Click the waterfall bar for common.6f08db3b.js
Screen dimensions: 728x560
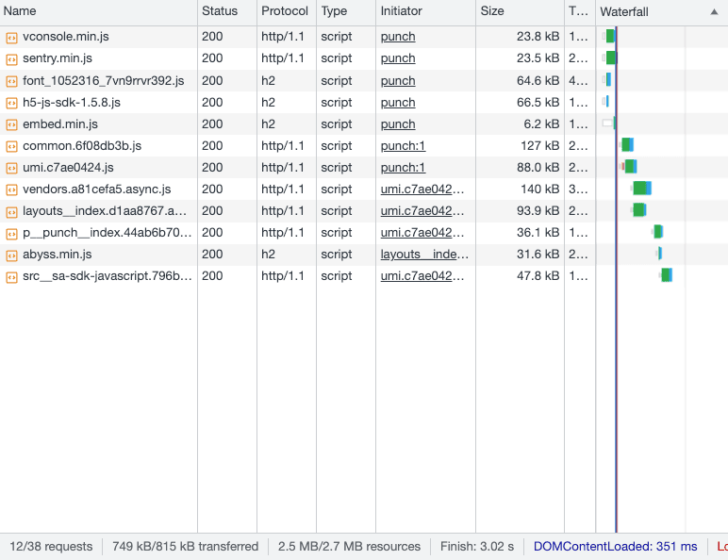[627, 145]
